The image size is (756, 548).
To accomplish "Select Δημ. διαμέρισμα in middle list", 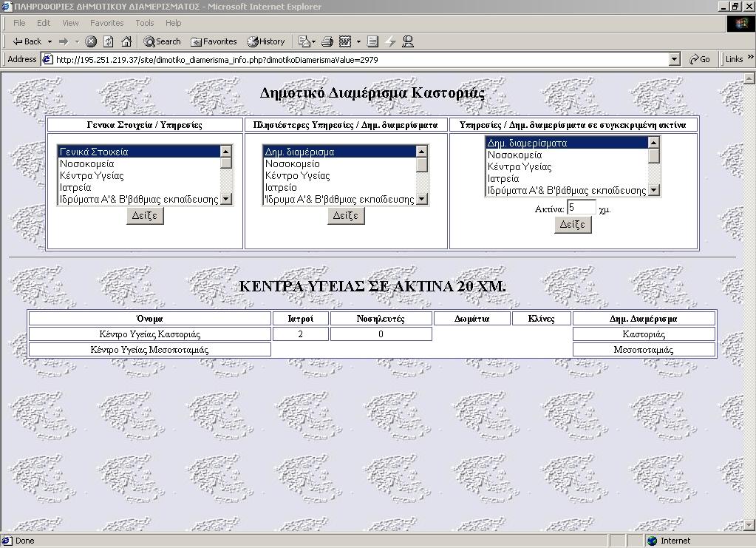I will 339,152.
